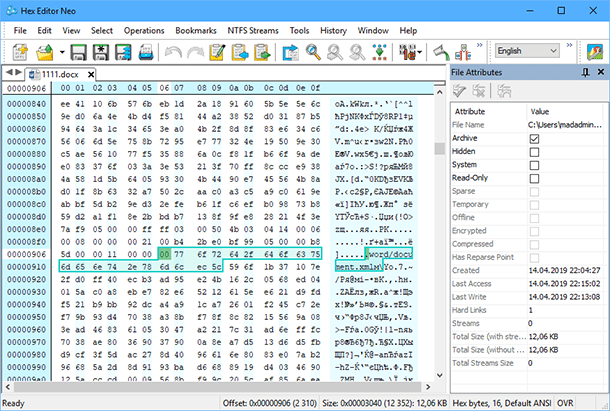Open the Tools menu
610x411 pixels.
299,30
